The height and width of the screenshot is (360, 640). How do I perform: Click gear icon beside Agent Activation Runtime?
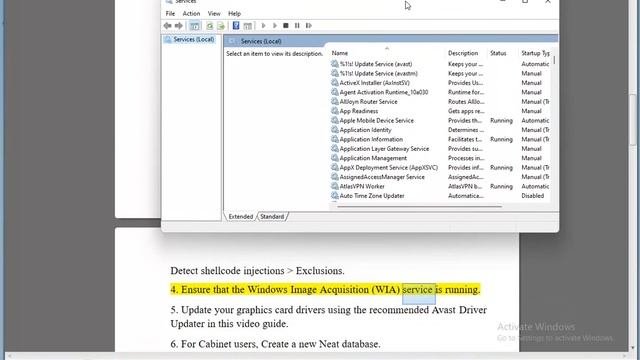(x=335, y=92)
